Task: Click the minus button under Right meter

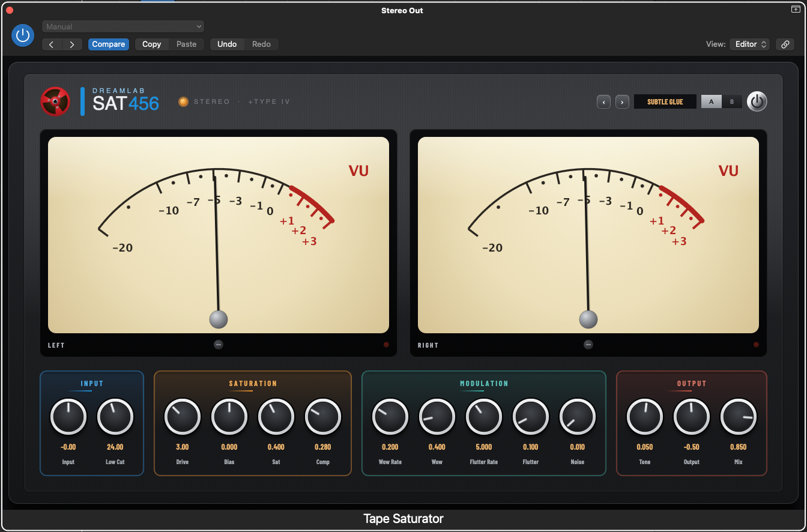Action: 588,345
